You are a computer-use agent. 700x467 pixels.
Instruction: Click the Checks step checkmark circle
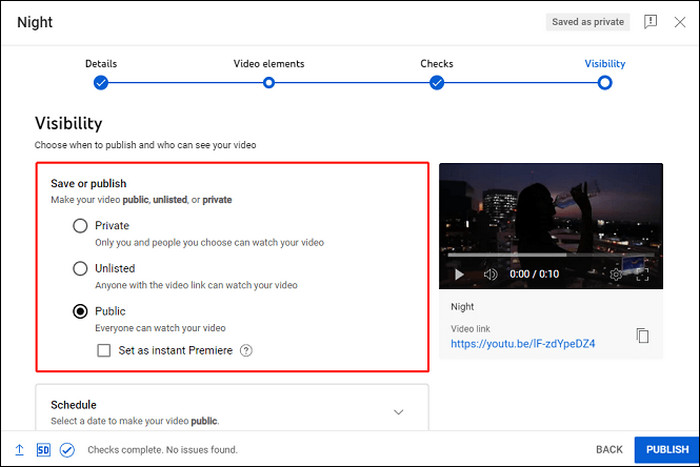pyautogui.click(x=437, y=83)
